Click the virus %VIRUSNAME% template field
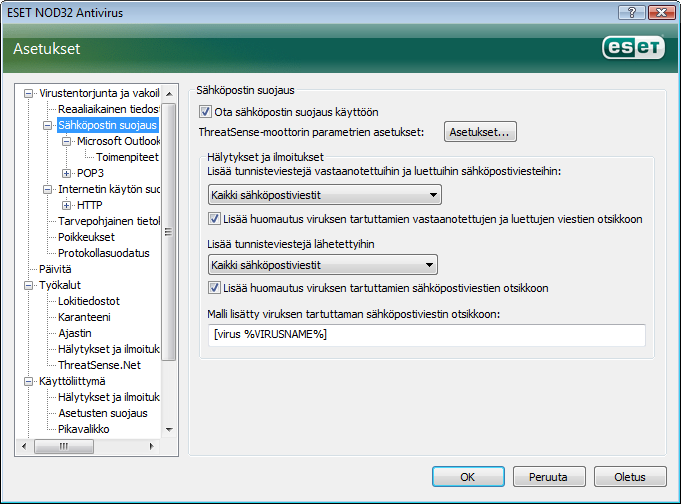This screenshot has height=504, width=681. click(x=426, y=335)
